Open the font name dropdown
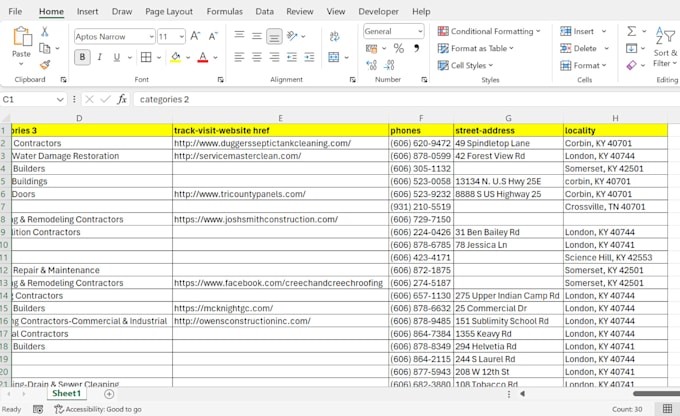The width and height of the screenshot is (680, 416). tap(151, 36)
